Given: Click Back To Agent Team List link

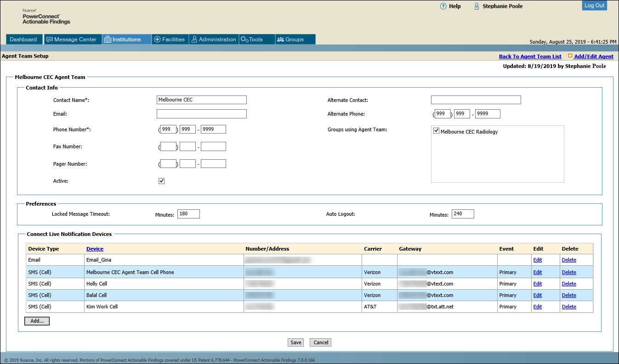Looking at the screenshot, I should pos(530,56).
